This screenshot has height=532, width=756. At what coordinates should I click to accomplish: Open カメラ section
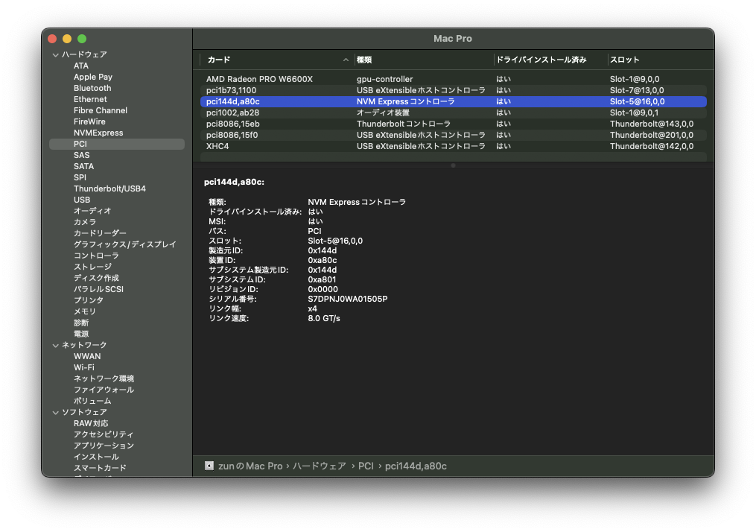[x=85, y=222]
